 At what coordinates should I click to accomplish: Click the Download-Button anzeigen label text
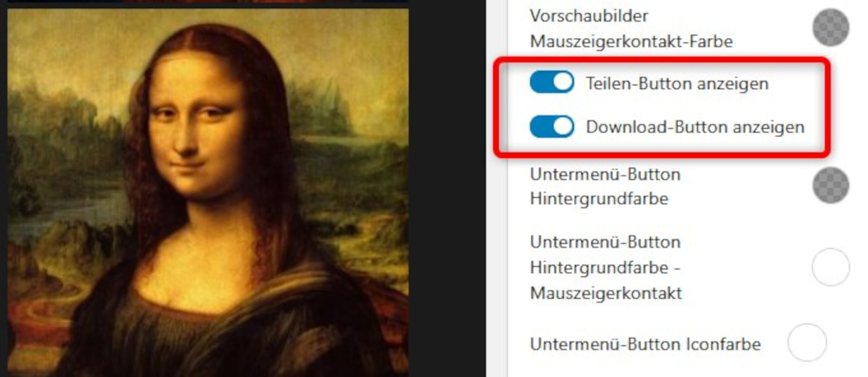[695, 127]
